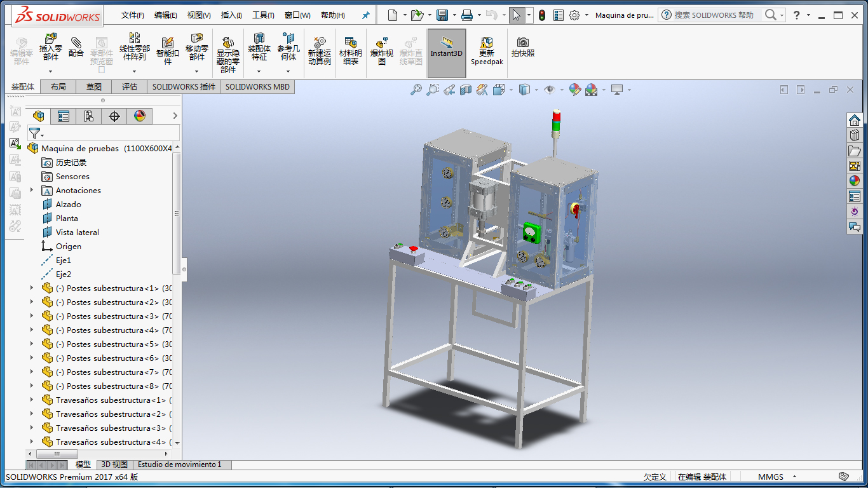Toggle Hide/Show Items eye icon
Screen dimensions: 868x488
click(x=550, y=90)
